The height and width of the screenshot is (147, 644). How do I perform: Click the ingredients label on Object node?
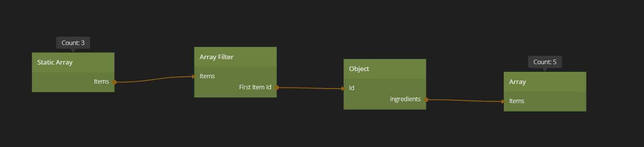click(405, 99)
